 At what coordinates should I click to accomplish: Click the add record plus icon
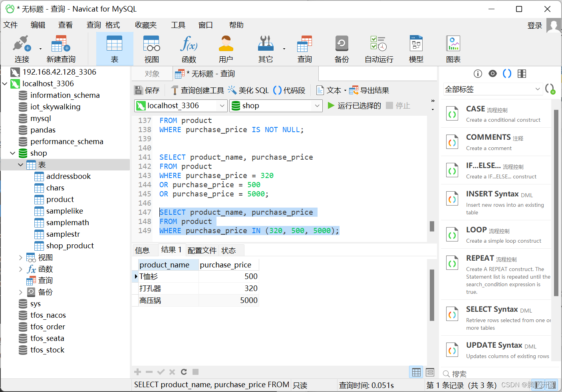point(138,372)
